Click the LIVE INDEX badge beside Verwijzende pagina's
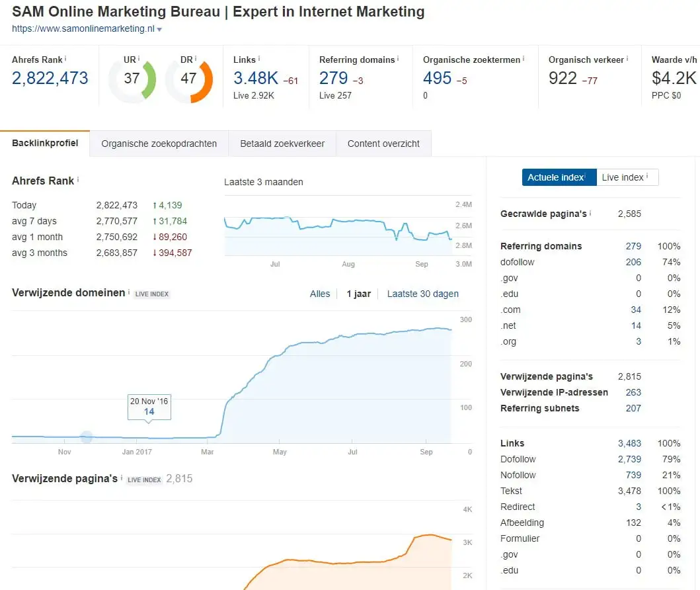Image resolution: width=700 pixels, height=590 pixels. point(144,480)
